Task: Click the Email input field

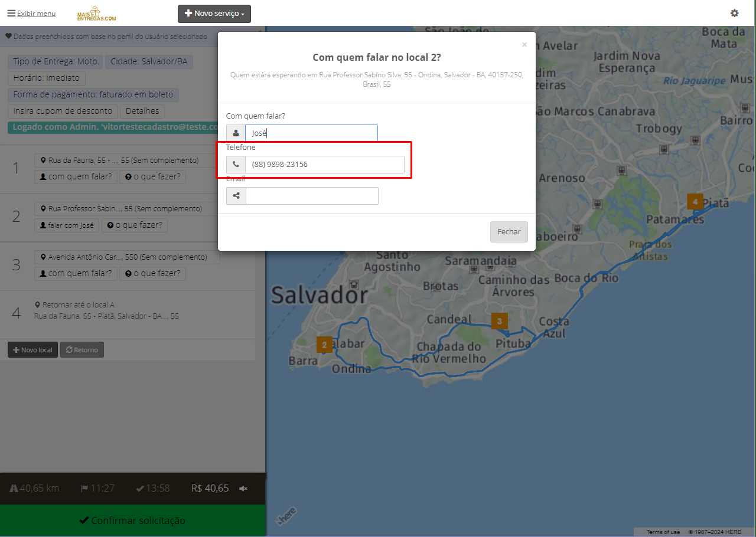Action: (312, 196)
